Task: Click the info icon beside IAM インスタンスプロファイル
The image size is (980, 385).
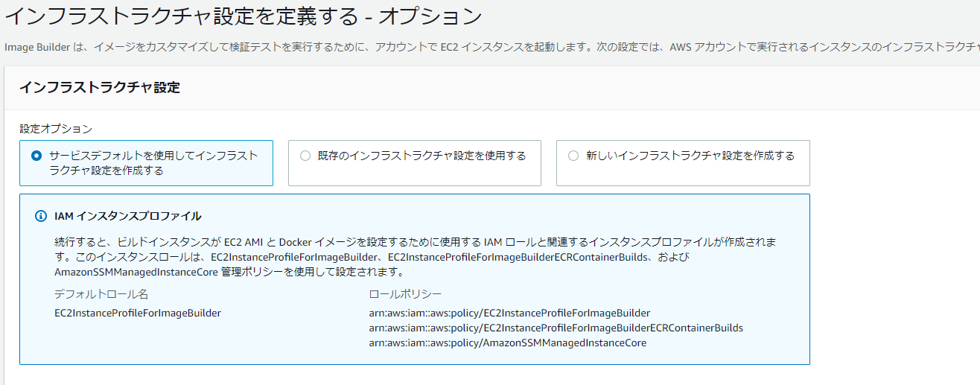Action: pyautogui.click(x=41, y=216)
